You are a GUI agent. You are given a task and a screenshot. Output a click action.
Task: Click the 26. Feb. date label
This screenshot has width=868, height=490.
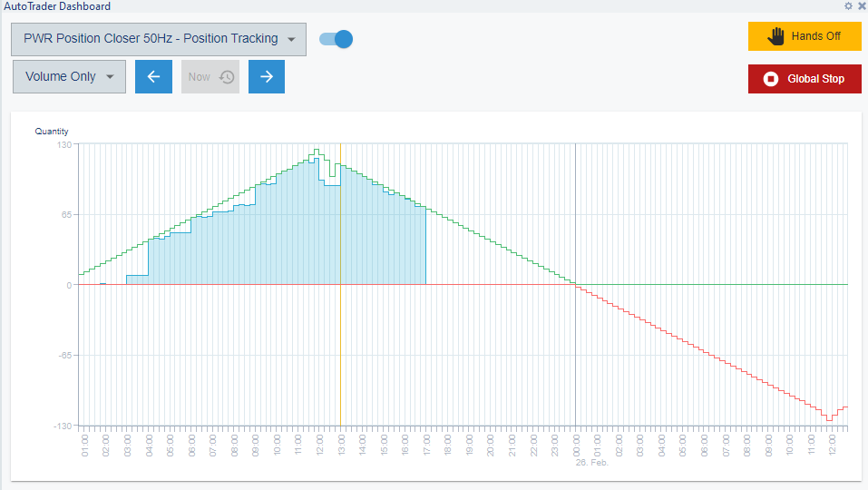click(593, 462)
